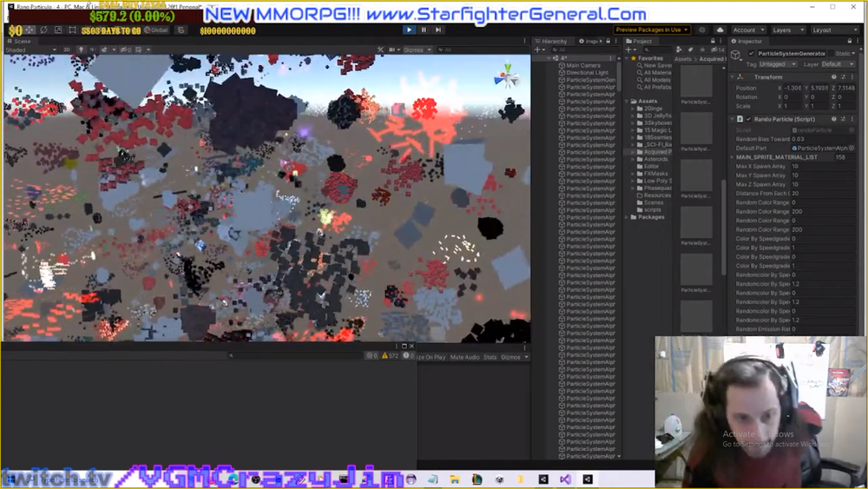Select the Inspector tab
The height and width of the screenshot is (489, 868).
[x=746, y=41]
